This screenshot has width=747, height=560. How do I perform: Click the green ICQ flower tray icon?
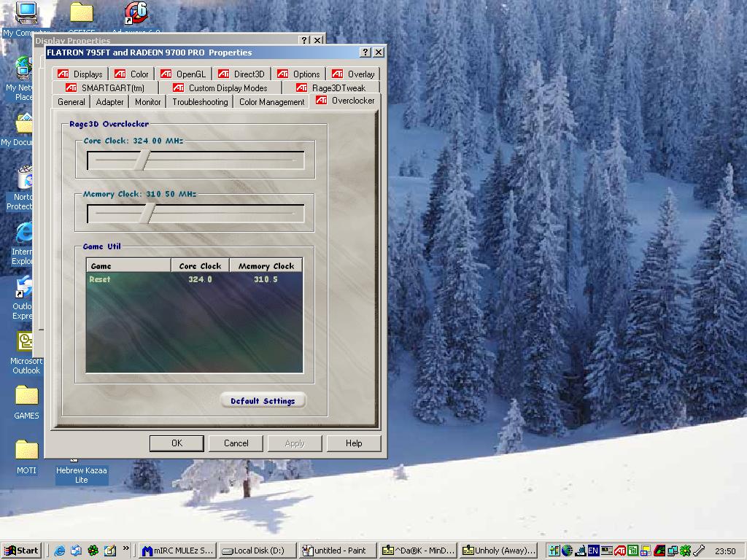pos(685,551)
